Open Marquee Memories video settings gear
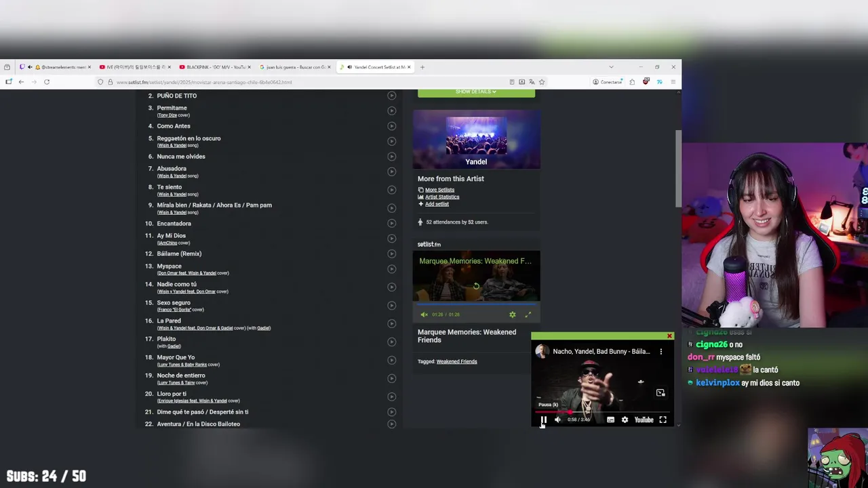 512,314
